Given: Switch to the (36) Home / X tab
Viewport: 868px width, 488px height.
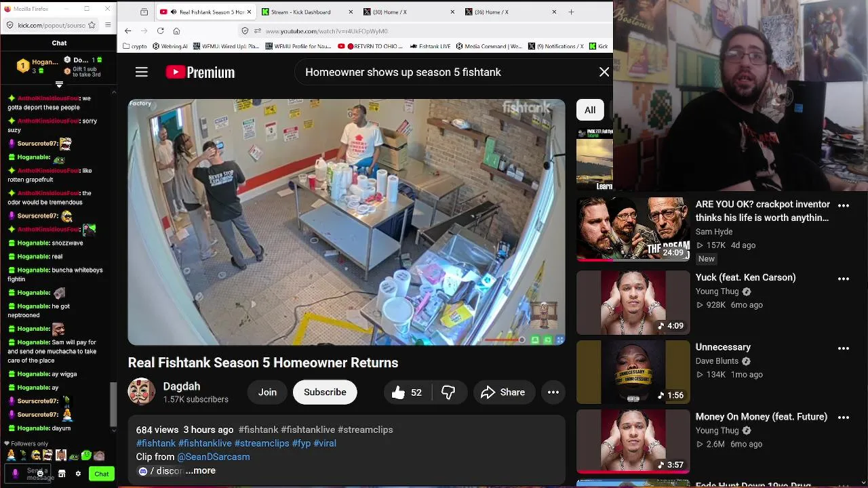Looking at the screenshot, I should pyautogui.click(x=511, y=12).
